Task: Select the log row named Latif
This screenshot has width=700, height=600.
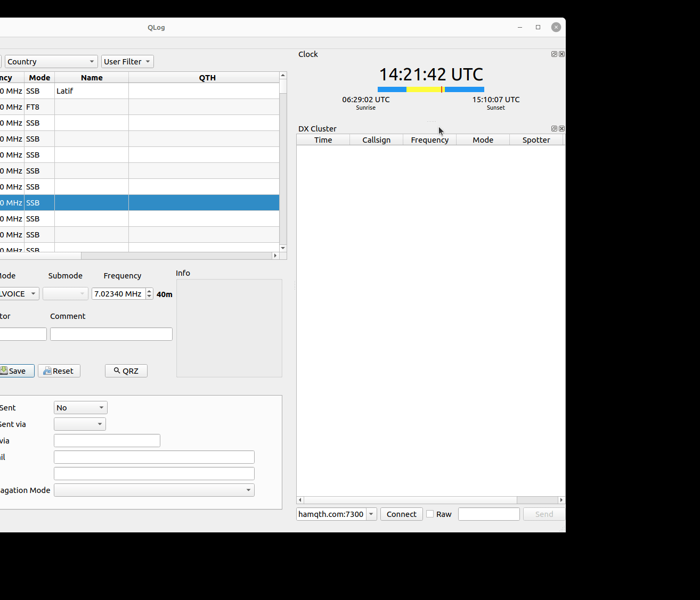Action: pos(140,91)
